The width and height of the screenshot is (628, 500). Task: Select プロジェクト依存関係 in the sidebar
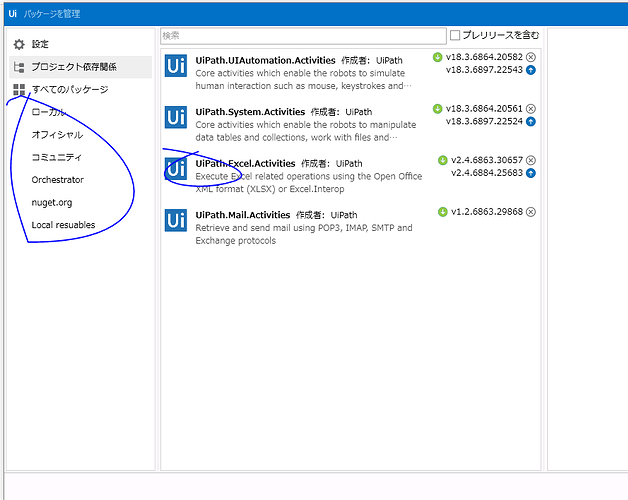point(80,67)
